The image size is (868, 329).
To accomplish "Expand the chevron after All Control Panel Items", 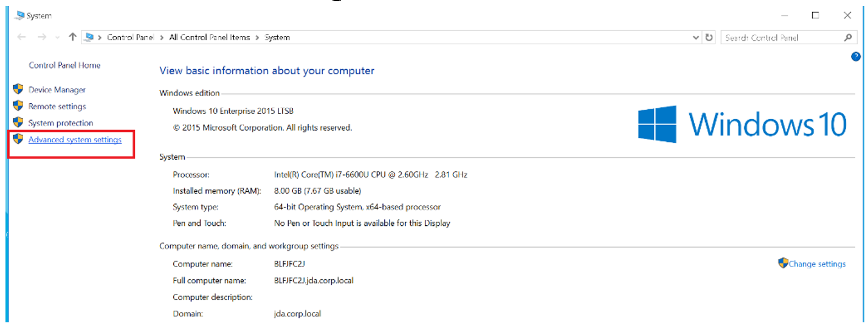I will click(258, 38).
